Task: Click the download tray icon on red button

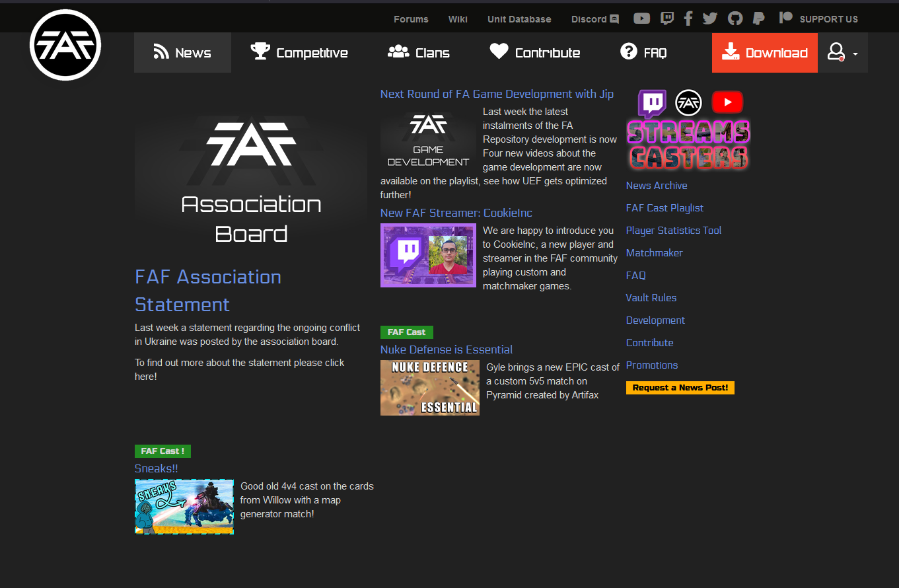Action: point(730,52)
